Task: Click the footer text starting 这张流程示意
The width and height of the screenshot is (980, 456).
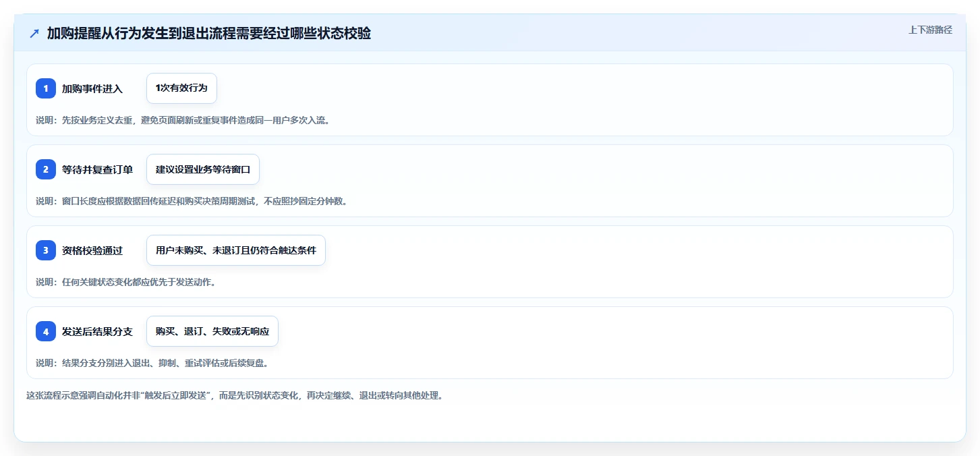Action: pos(235,395)
